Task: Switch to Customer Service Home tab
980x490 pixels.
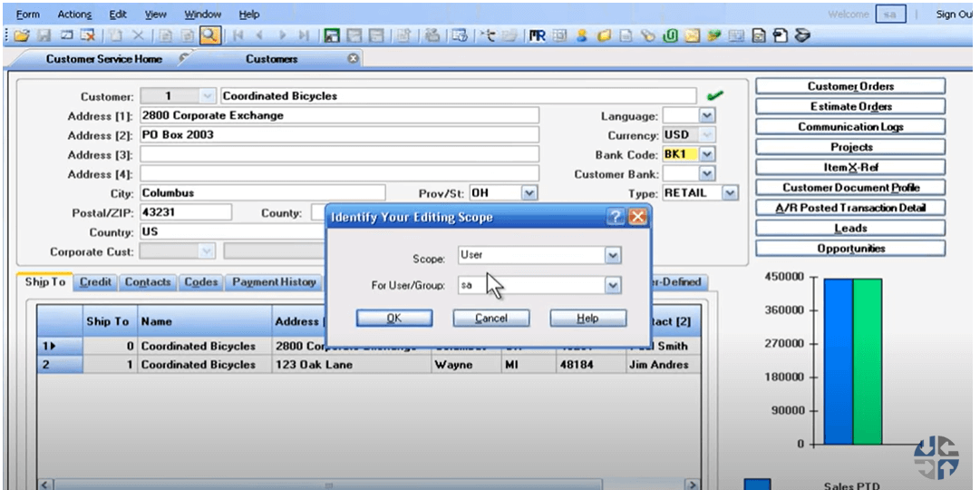Action: click(x=104, y=59)
